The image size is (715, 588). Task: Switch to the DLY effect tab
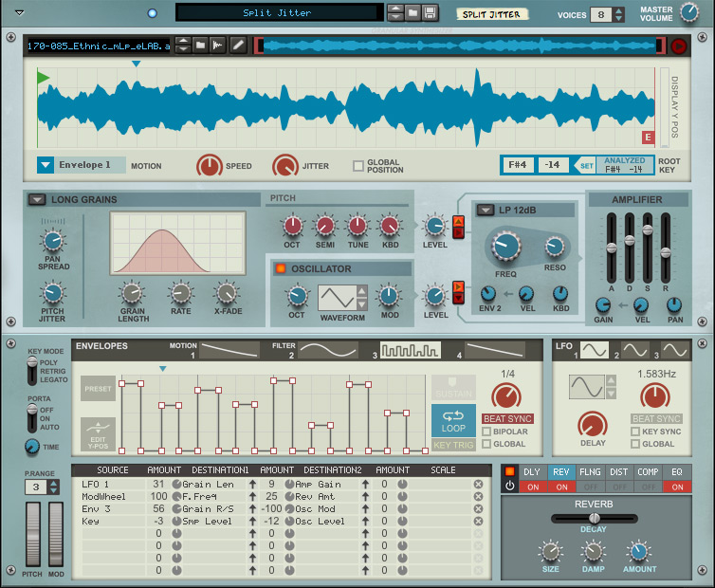pos(531,471)
